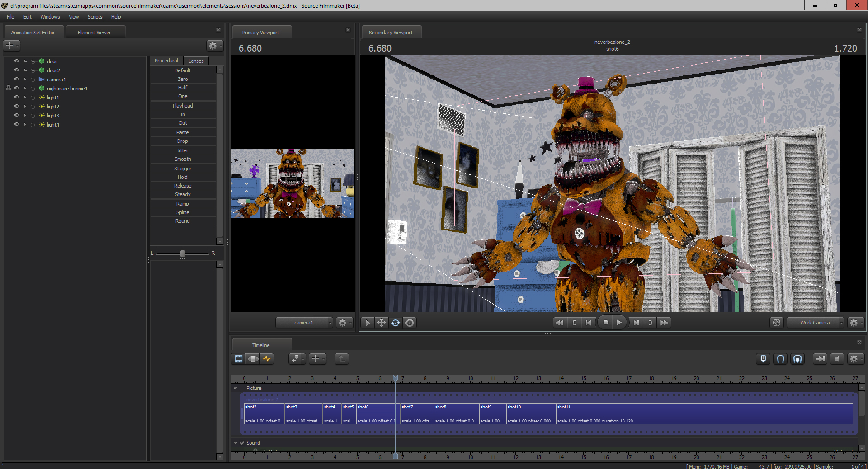Image resolution: width=868 pixels, height=469 pixels.
Task: Select the Procedural tab
Action: point(166,61)
